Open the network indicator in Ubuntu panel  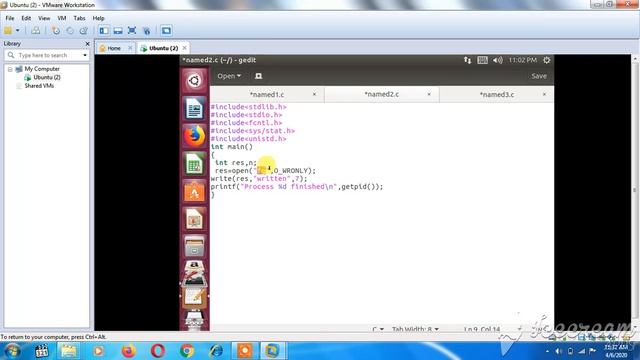click(x=467, y=60)
